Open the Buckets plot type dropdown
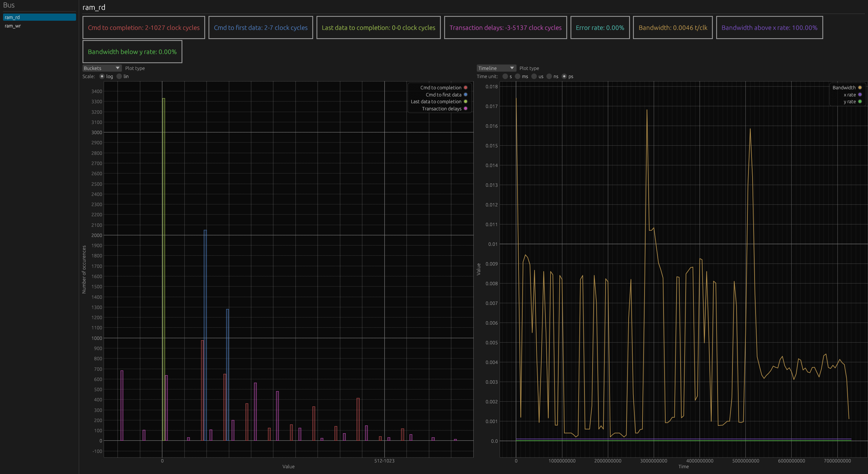 tap(102, 68)
